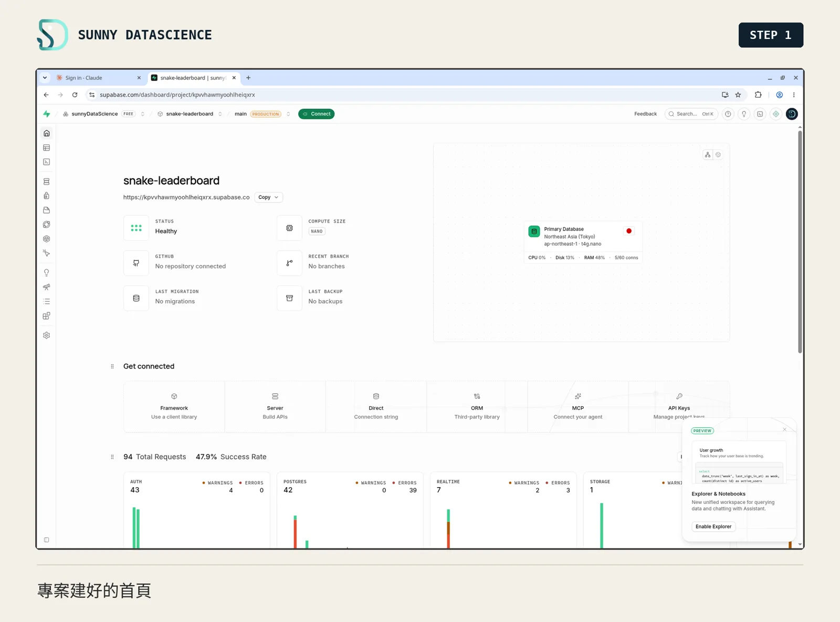
Task: Select the snake-leaderboard browser tab
Action: pyautogui.click(x=194, y=78)
